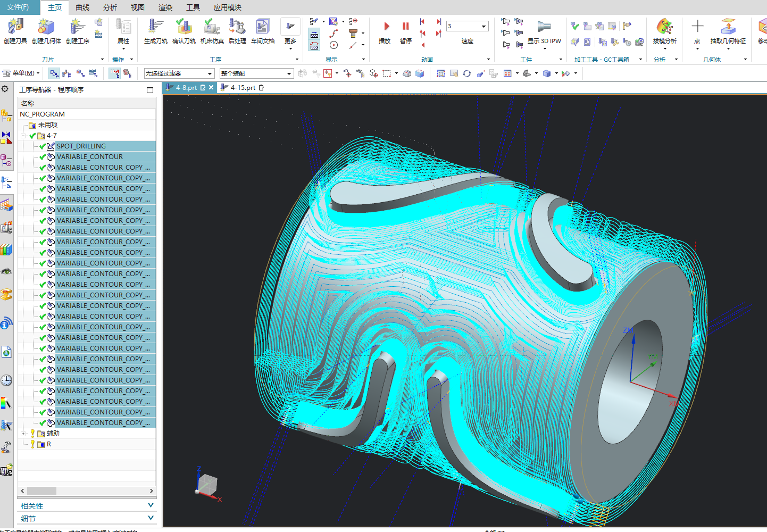767x532 pixels.
Task: Click the 生成刀轨 (Generate Tool Path) icon
Action: 155,31
